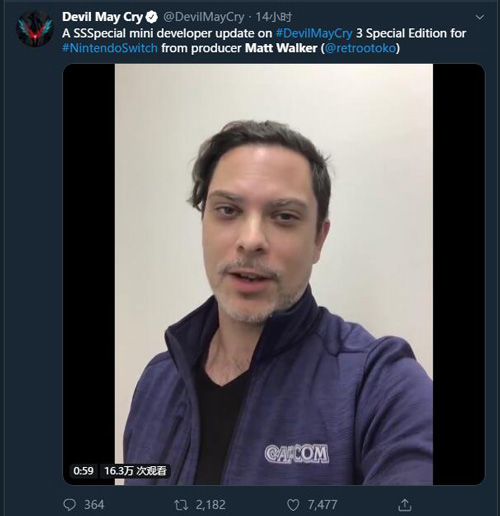Open the Devil May Cry profile avatar
Image resolution: width=500 pixels, height=516 pixels.
[35, 29]
